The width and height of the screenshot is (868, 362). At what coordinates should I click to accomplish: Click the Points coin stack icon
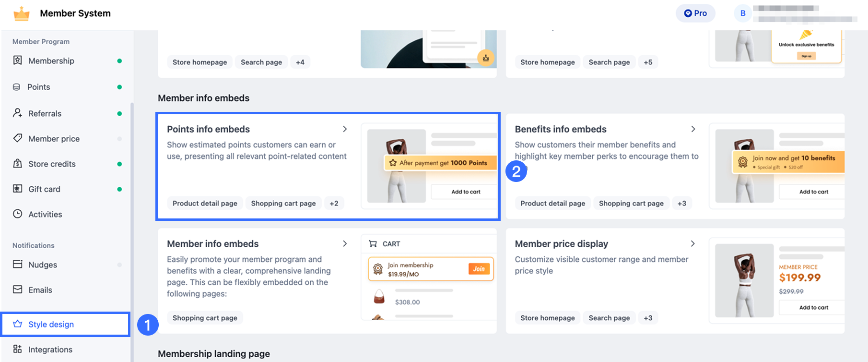(17, 87)
